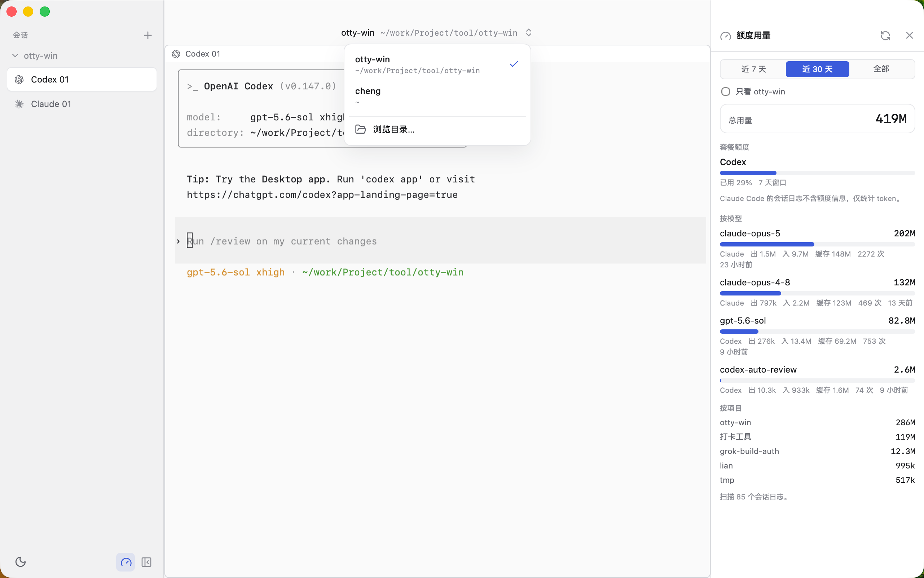Click the folder icon next to 浏览目录
This screenshot has height=578, width=924.
[x=360, y=129]
